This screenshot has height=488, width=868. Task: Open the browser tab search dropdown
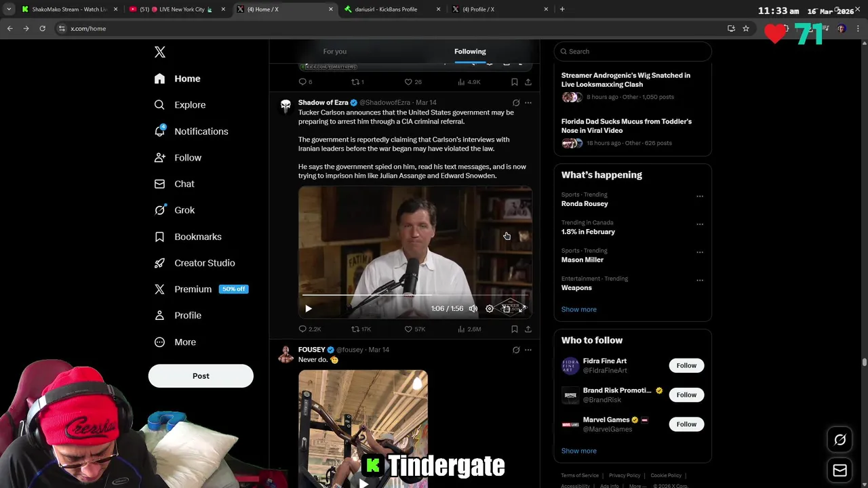pyautogui.click(x=9, y=9)
